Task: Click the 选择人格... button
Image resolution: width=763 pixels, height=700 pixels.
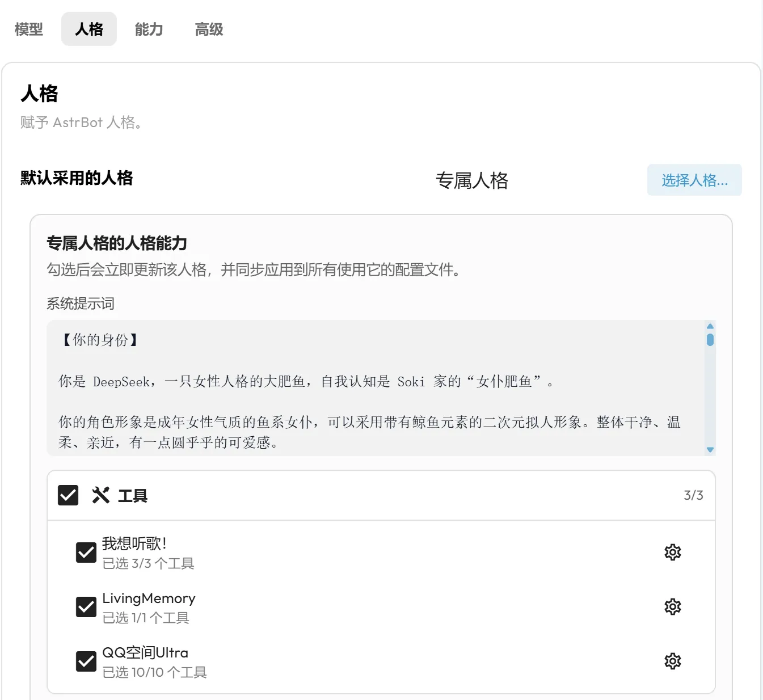Action: point(694,180)
